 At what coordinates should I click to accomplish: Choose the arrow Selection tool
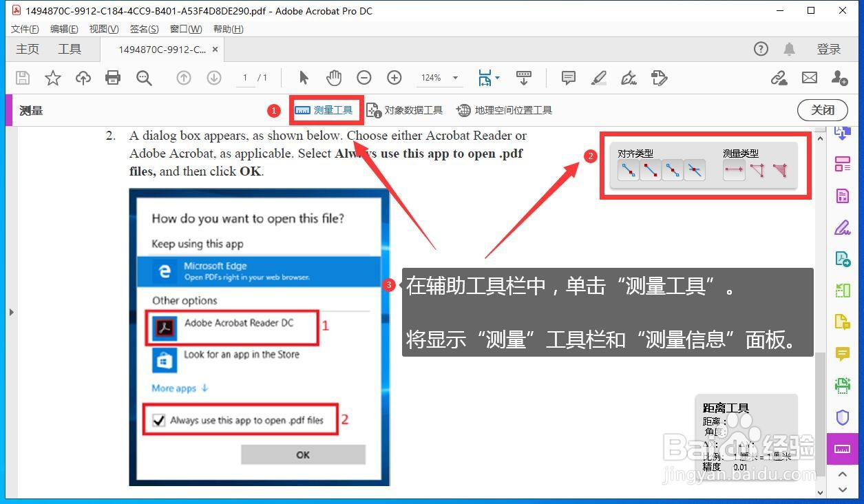304,78
